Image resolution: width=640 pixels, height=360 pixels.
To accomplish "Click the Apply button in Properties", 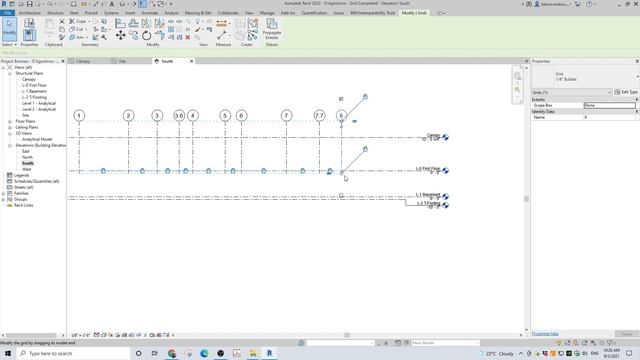I will click(x=627, y=334).
